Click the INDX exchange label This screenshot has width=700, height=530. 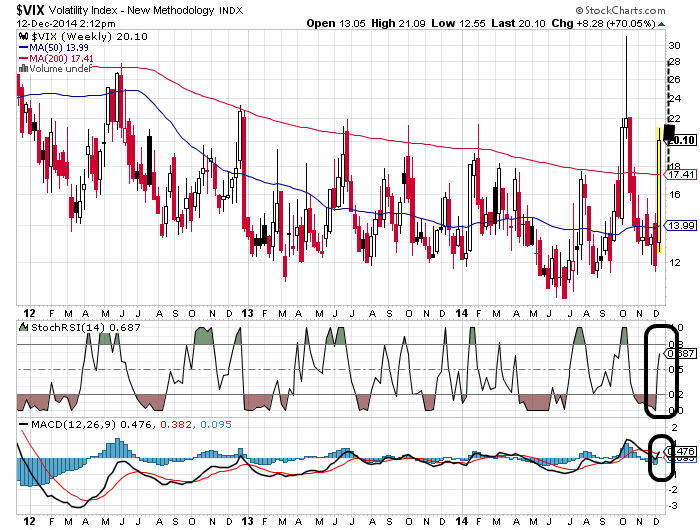pyautogui.click(x=231, y=11)
